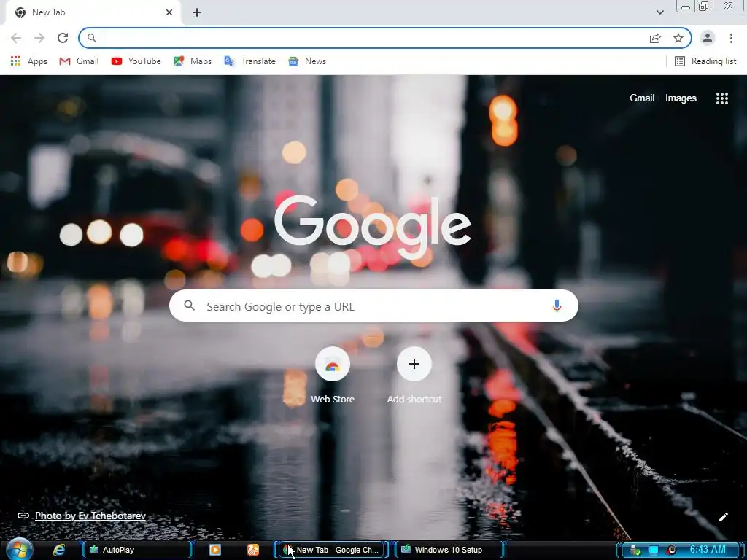Open the Reading list panel
The height and width of the screenshot is (560, 747).
click(x=705, y=61)
